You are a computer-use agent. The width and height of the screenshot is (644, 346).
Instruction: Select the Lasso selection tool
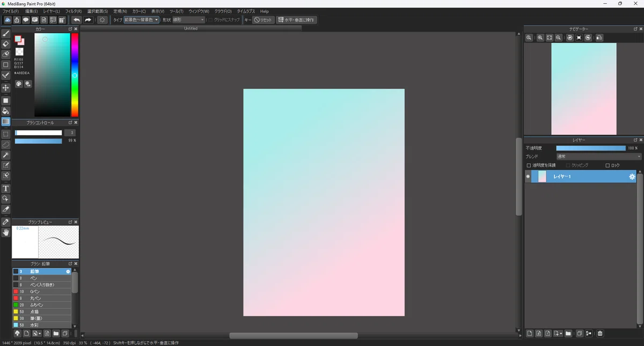(6, 144)
